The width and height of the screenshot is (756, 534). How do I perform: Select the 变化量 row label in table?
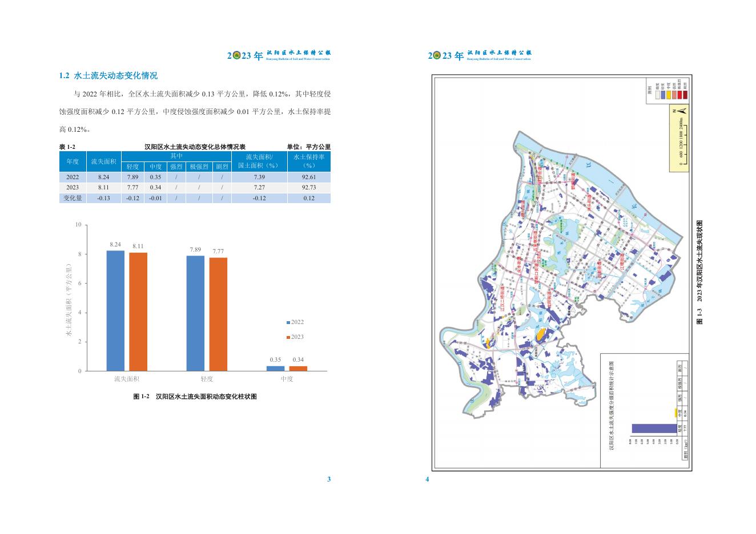click(73, 198)
